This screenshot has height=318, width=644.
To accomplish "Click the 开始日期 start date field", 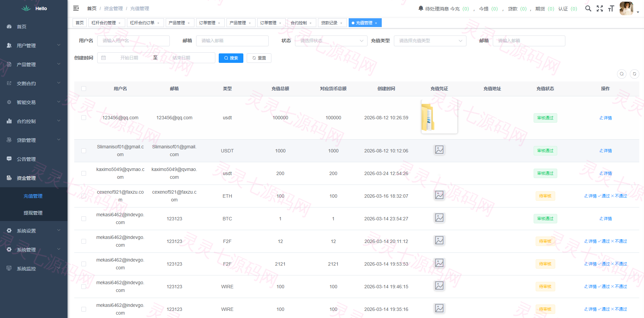I will (x=129, y=58).
